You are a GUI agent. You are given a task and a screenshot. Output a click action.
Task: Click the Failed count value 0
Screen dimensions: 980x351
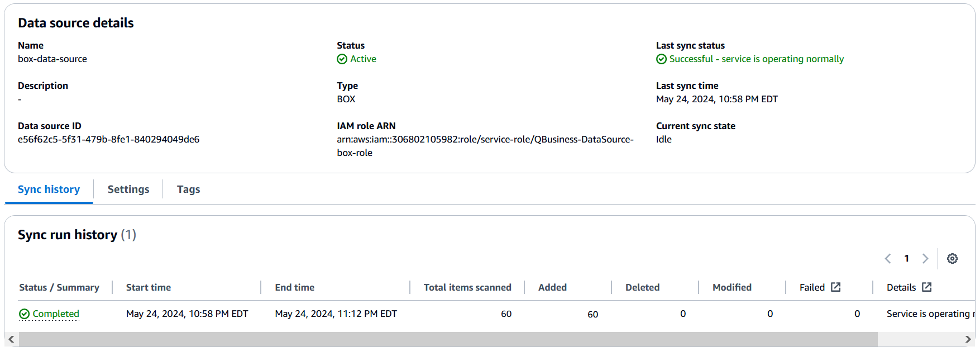[x=857, y=314]
